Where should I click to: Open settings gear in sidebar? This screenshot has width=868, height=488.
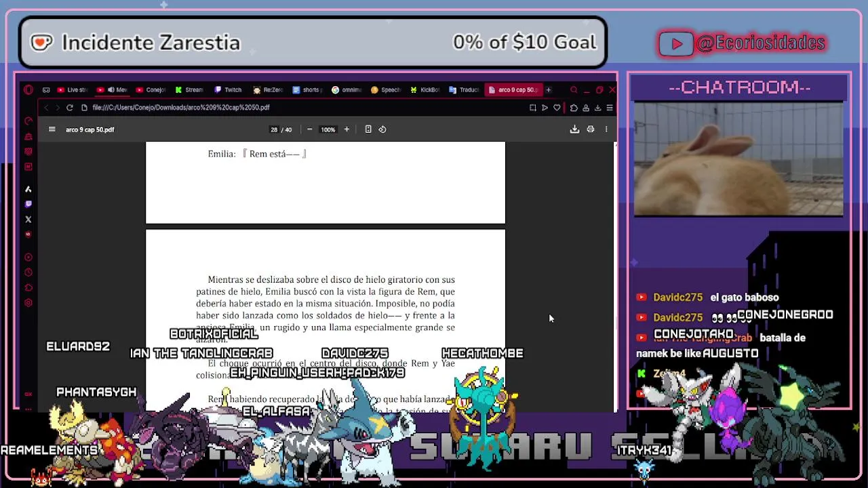28,302
